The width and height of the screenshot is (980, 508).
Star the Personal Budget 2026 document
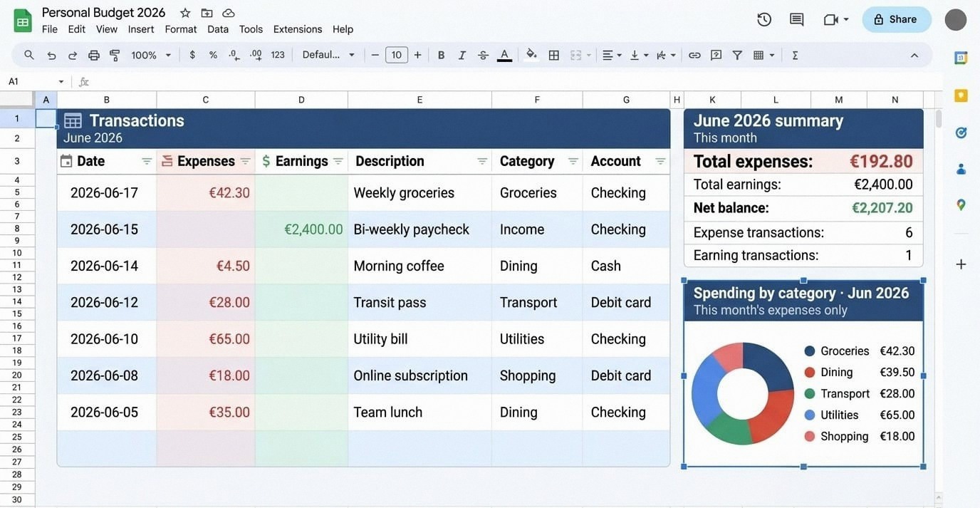[185, 13]
